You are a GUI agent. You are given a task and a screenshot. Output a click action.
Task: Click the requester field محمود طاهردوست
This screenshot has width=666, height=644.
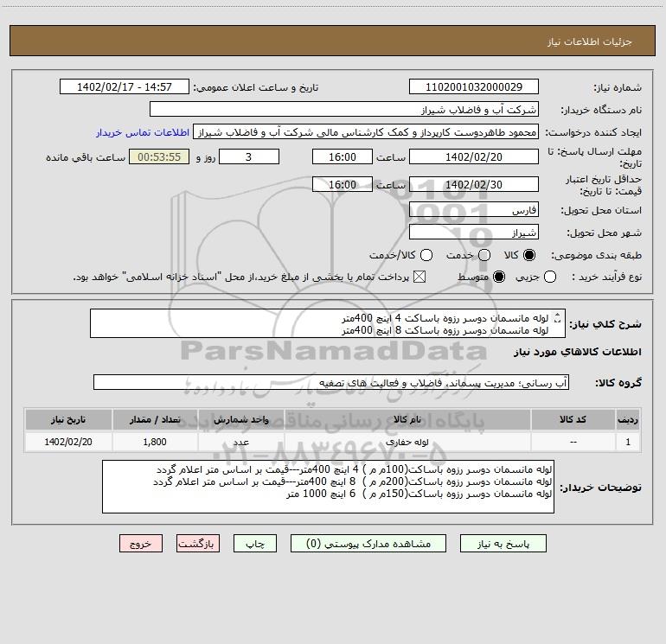click(366, 132)
